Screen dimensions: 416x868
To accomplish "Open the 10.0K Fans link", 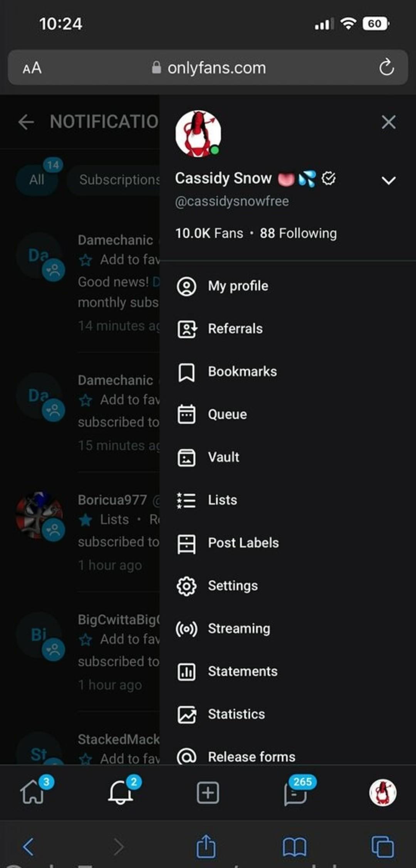I will (209, 233).
